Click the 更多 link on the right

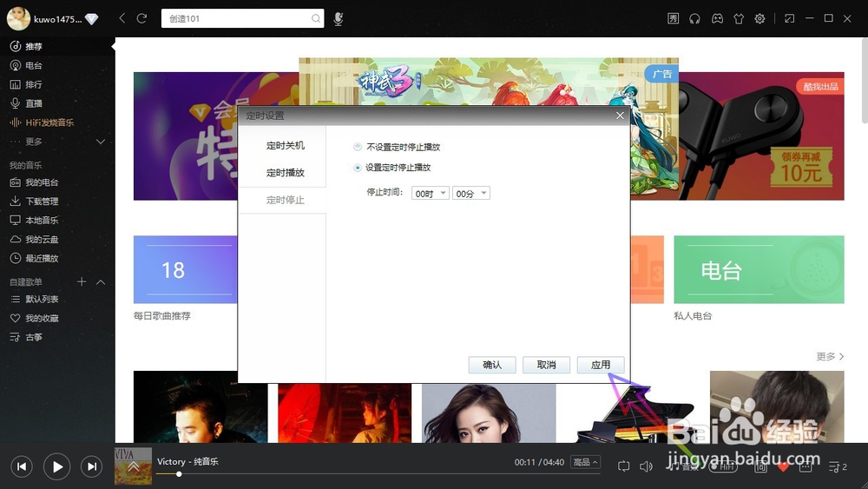pyautogui.click(x=830, y=357)
